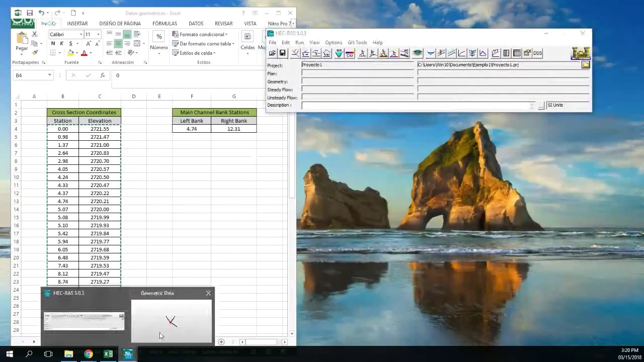Open GIS Tools menu in HEC-RAS
This screenshot has width=644, height=362.
coord(357,43)
